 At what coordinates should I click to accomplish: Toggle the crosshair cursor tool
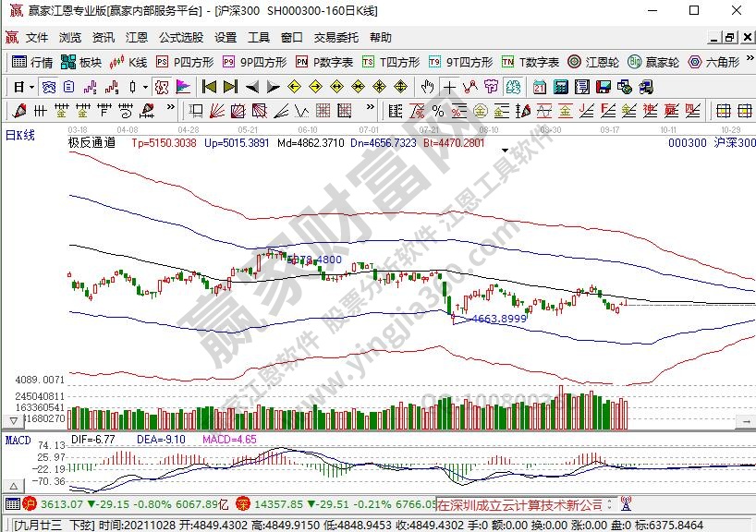pos(449,87)
